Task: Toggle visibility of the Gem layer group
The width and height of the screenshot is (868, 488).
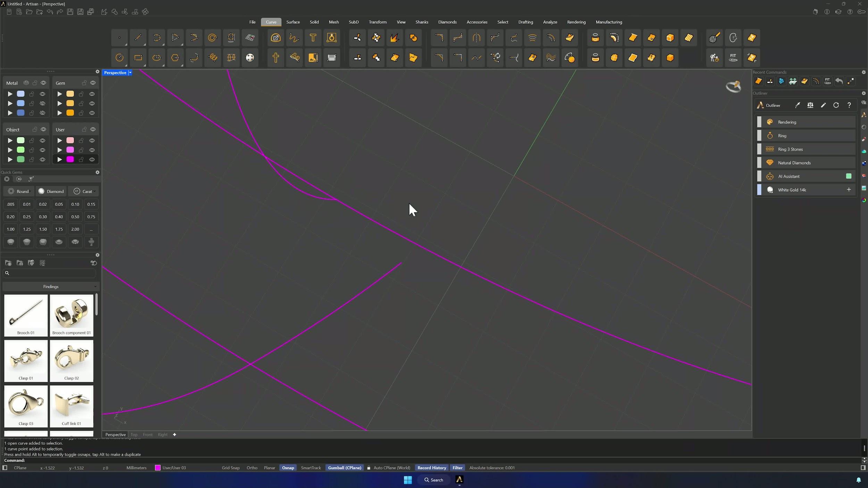Action: 93,83
